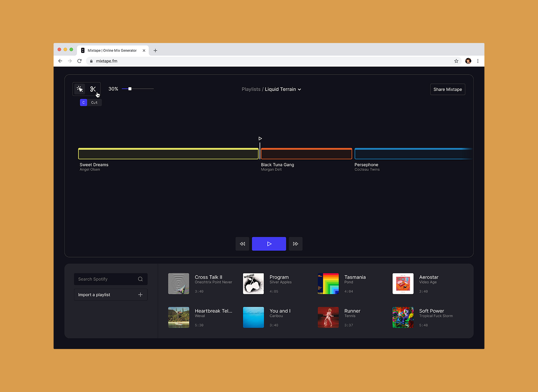538x392 pixels.
Task: Adjust the 30% zoom slider handle
Action: (x=130, y=89)
